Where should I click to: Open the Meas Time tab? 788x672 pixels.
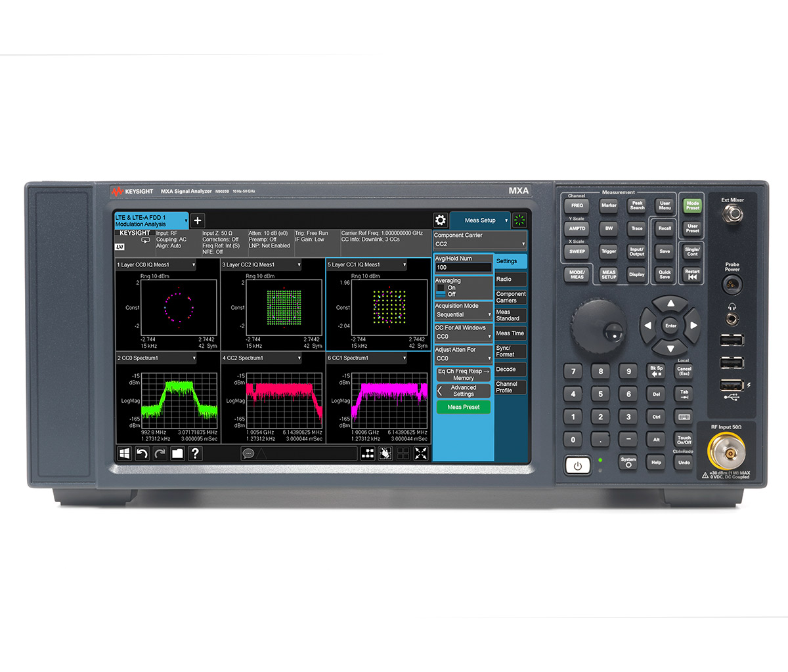coord(511,333)
